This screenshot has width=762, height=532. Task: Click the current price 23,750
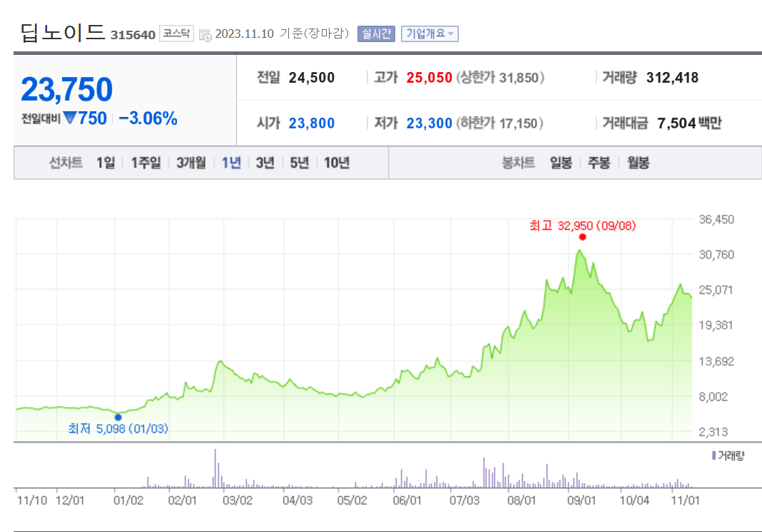click(x=66, y=89)
